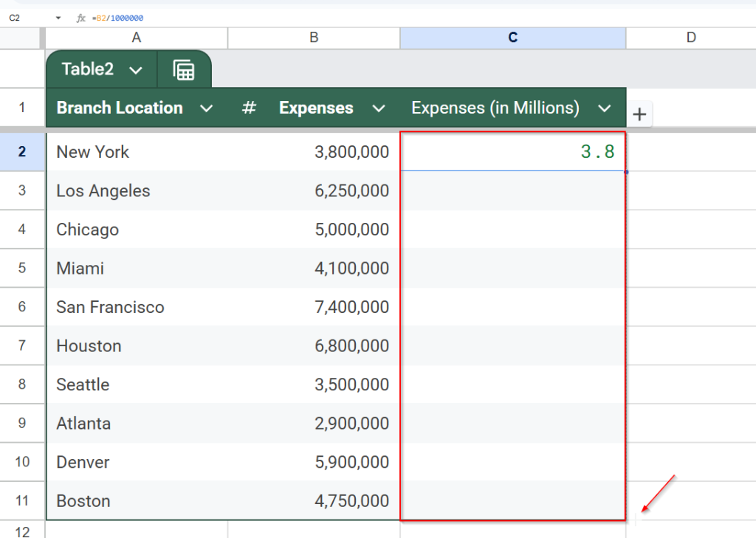Select the row 5 header

[22, 268]
